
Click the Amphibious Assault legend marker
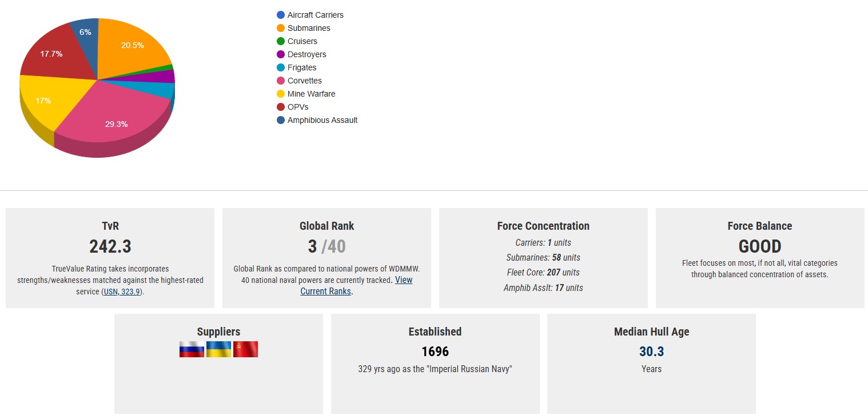click(281, 120)
